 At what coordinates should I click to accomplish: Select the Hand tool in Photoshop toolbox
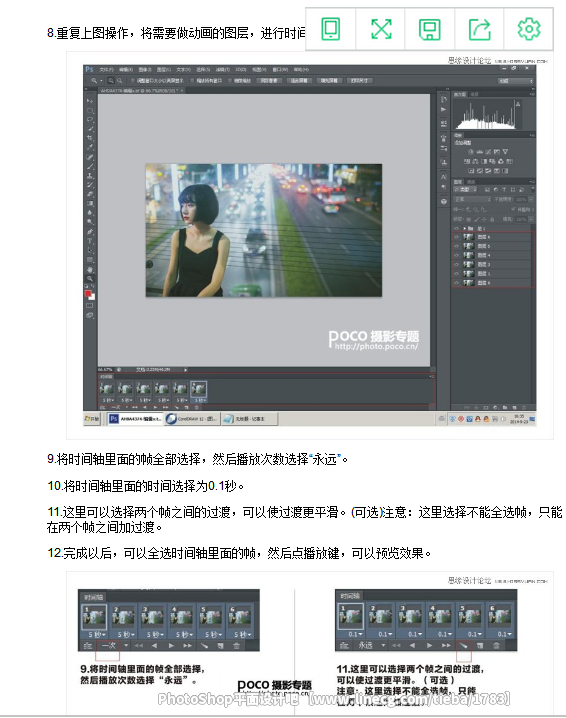point(90,269)
